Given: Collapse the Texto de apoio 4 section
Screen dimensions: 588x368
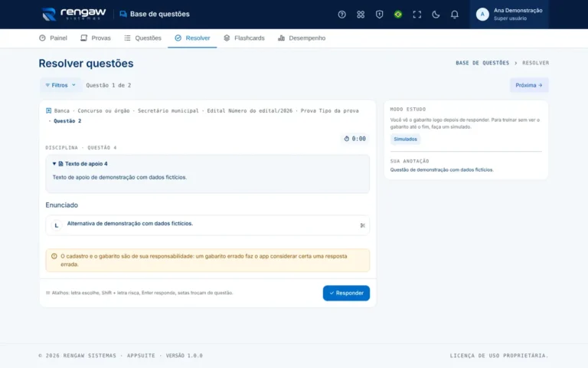Looking at the screenshot, I should pyautogui.click(x=80, y=164).
